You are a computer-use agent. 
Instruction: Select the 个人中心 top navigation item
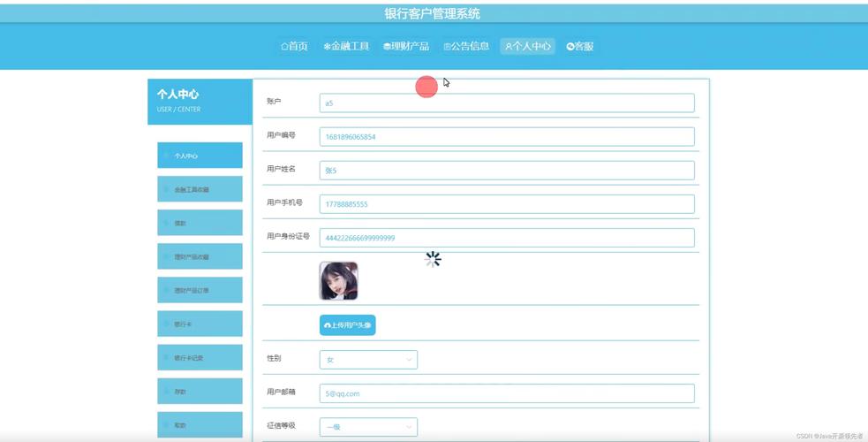point(527,47)
